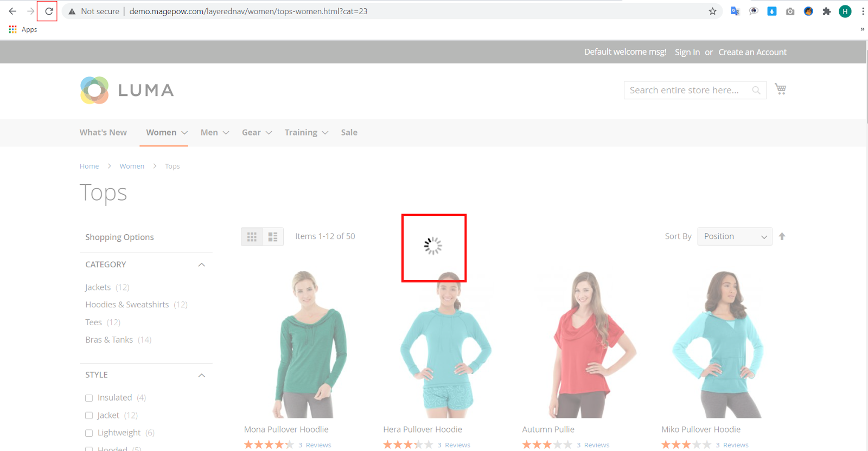This screenshot has height=451, width=868.
Task: Open the Sort By Position dropdown
Action: coord(735,236)
